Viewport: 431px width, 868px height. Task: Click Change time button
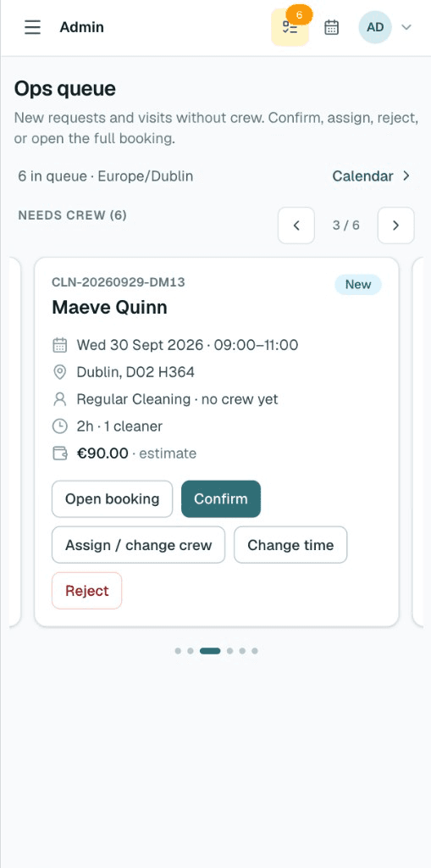click(x=290, y=545)
